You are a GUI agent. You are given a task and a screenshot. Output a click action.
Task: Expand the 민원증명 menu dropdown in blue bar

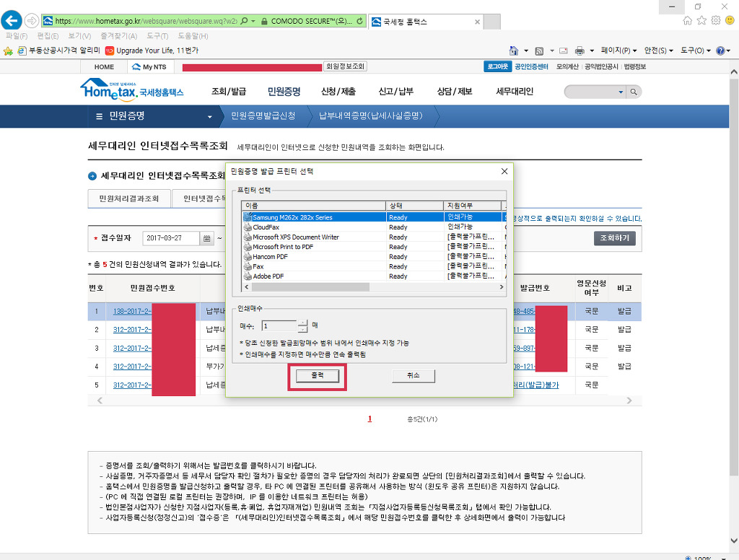tap(210, 116)
